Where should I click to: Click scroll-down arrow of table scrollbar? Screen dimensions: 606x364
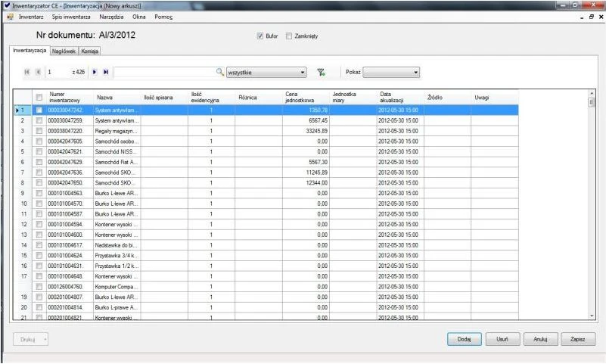[592, 316]
